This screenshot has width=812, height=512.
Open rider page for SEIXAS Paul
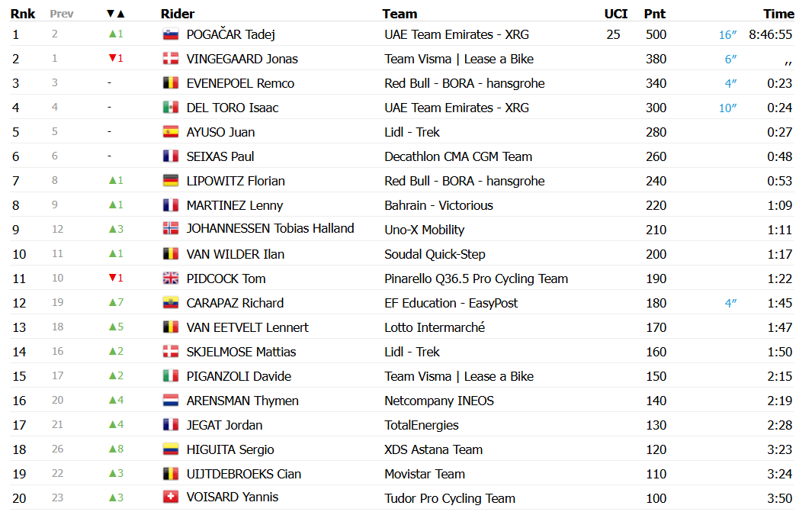click(220, 156)
